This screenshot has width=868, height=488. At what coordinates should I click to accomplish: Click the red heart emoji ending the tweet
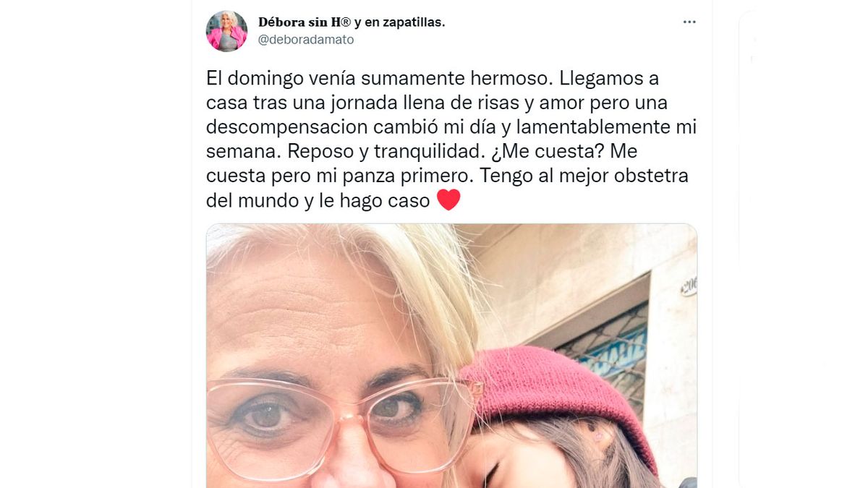448,200
